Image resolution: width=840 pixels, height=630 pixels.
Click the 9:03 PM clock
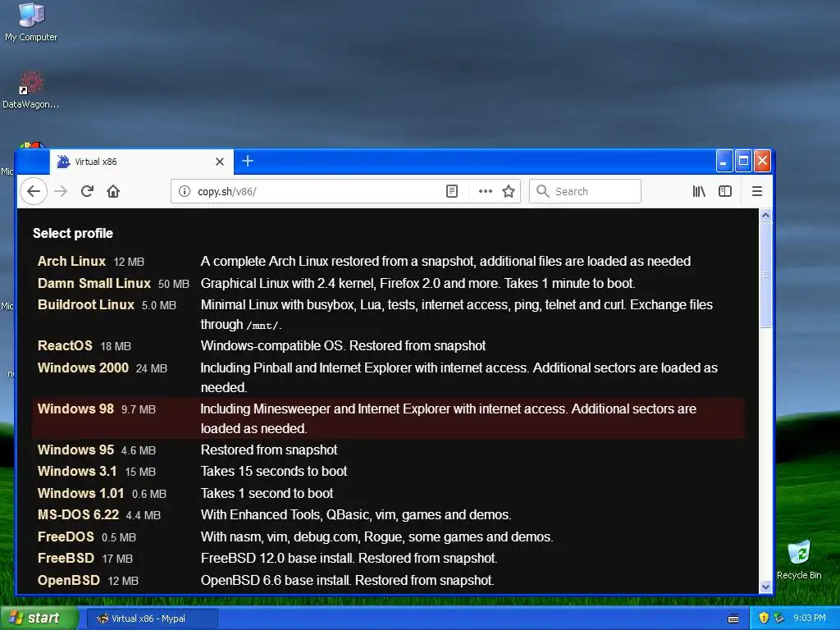click(809, 619)
